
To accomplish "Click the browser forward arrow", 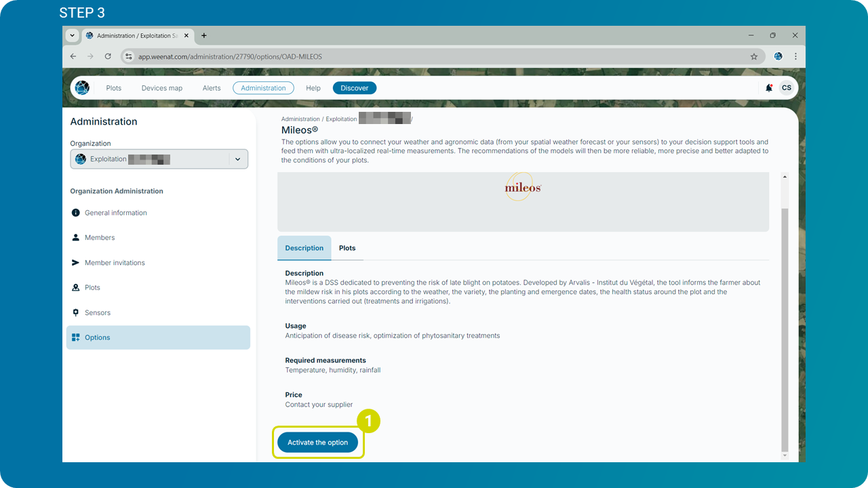I will (90, 56).
